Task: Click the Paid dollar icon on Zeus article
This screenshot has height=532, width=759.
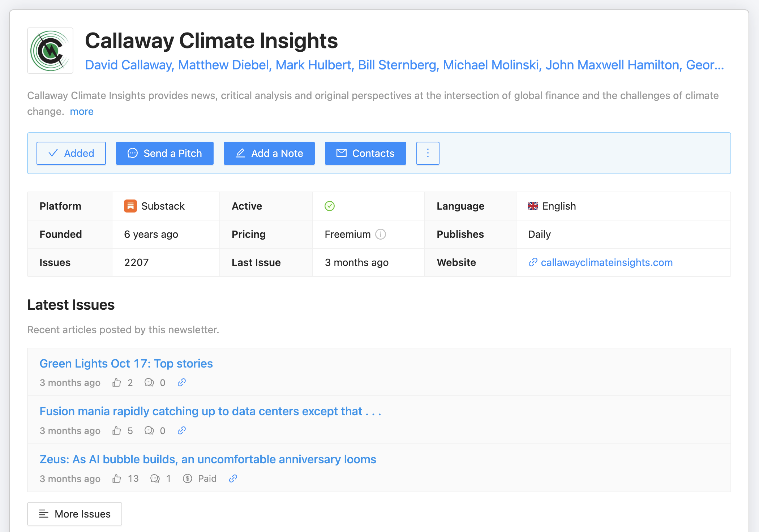Action: click(188, 478)
